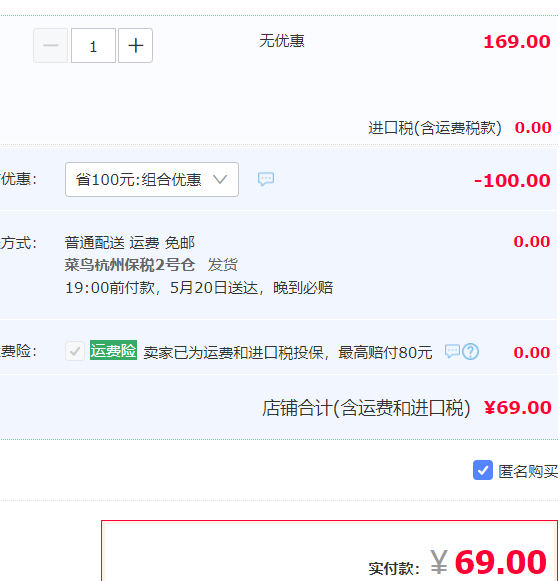Viewport: 560px width, 581px height.
Task: Click the 匿名购买 label text
Action: pos(528,471)
